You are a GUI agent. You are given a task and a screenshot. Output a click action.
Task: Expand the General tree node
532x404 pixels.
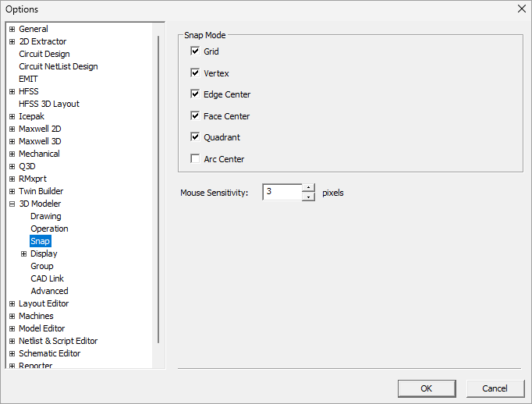12,29
